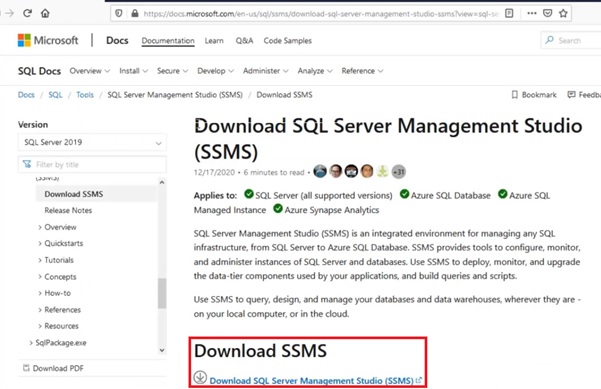Click the breadcrumb text SQL Server Management Studio (SSMS)
Image resolution: width=601 pixels, height=389 pixels.
click(x=175, y=95)
